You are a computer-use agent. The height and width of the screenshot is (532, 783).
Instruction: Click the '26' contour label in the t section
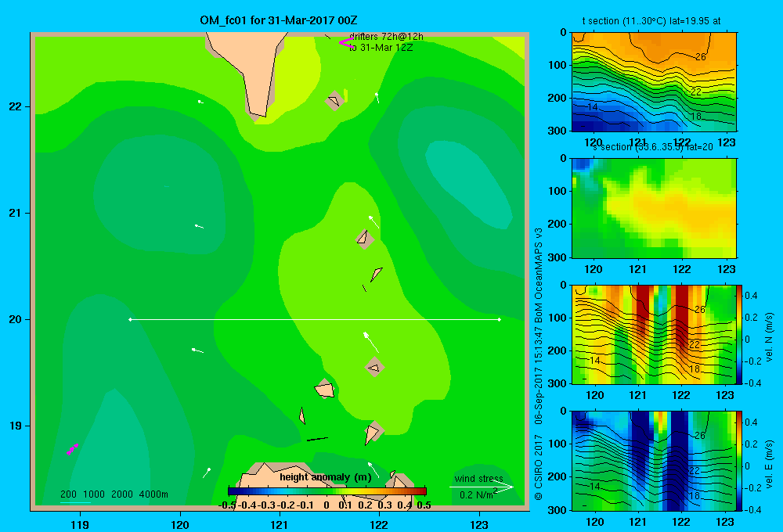pyautogui.click(x=701, y=57)
